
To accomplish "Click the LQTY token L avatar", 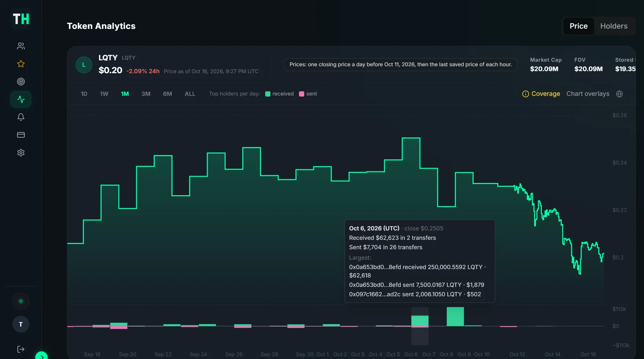I will tap(84, 65).
